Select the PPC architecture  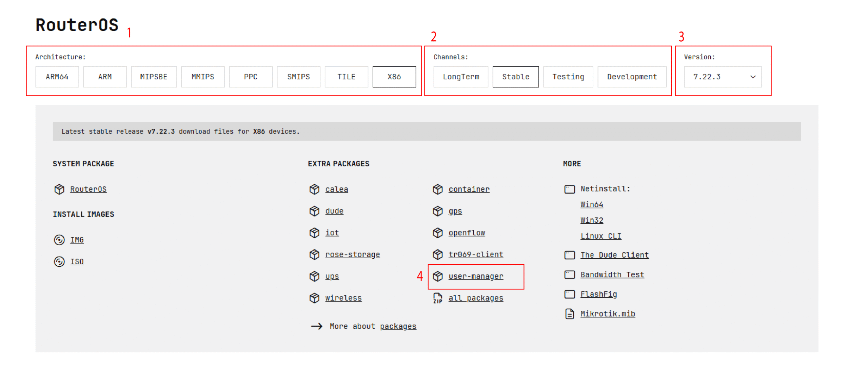(251, 77)
